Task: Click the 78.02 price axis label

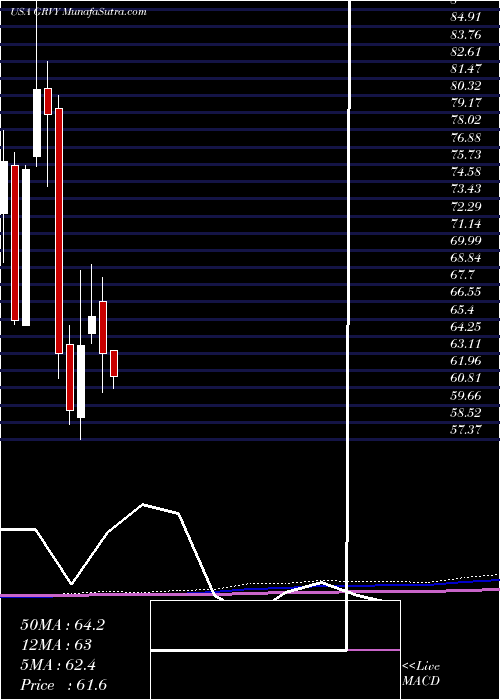Action: click(x=465, y=120)
